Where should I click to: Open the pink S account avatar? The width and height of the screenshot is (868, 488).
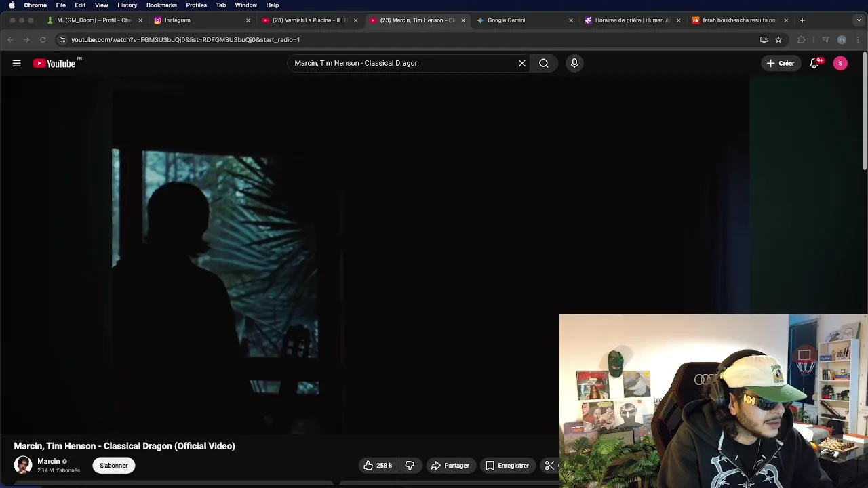point(840,63)
